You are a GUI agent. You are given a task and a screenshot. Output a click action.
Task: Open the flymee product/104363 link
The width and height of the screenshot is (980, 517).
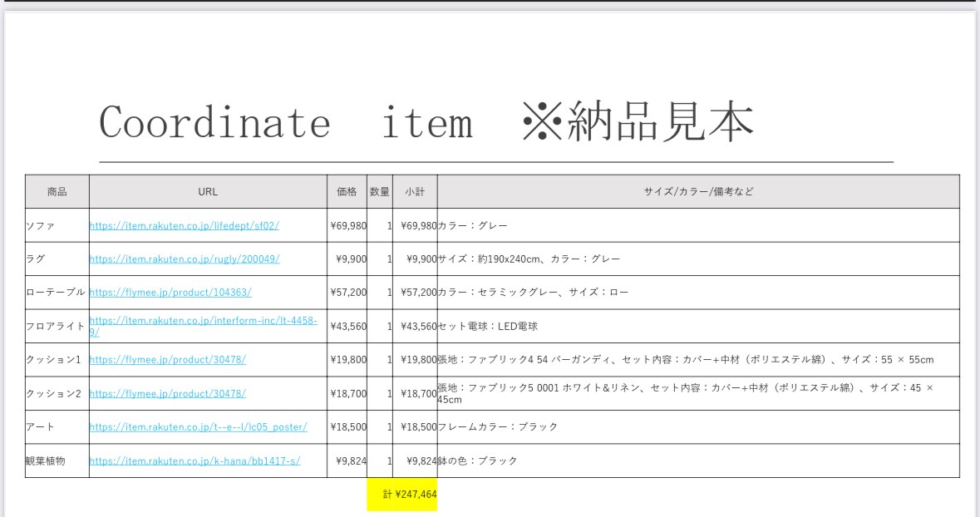tap(170, 293)
